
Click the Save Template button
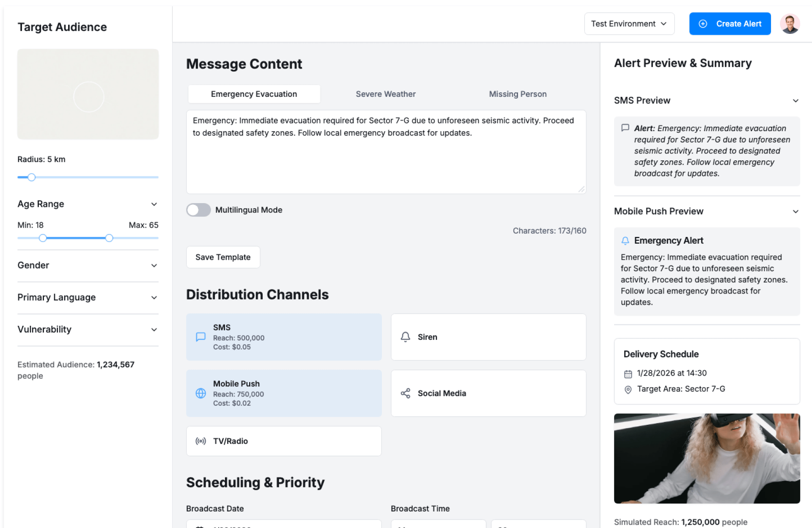pyautogui.click(x=223, y=257)
